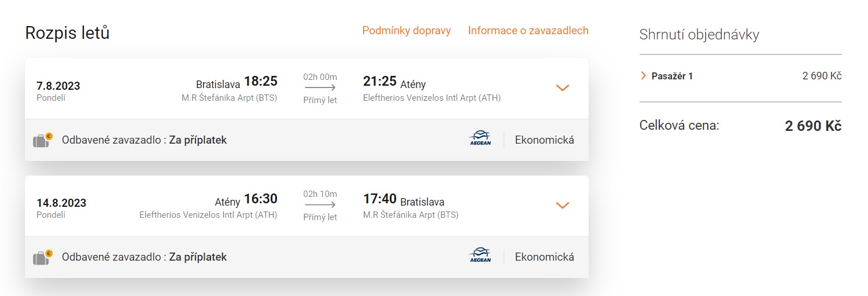Click the Aegean logo on the Atény–Bratislava return flight
Image resolution: width=868 pixels, height=296 pixels.
coord(480,257)
